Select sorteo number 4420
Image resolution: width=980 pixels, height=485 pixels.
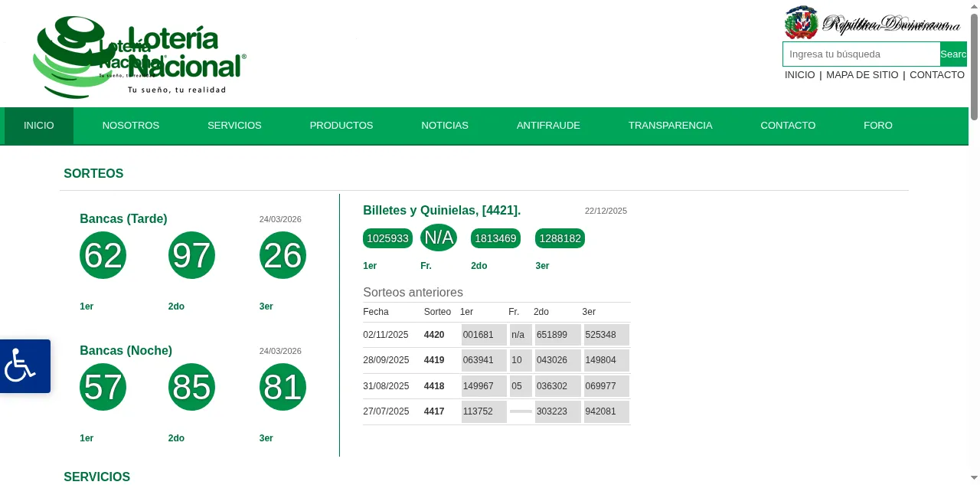[434, 335]
